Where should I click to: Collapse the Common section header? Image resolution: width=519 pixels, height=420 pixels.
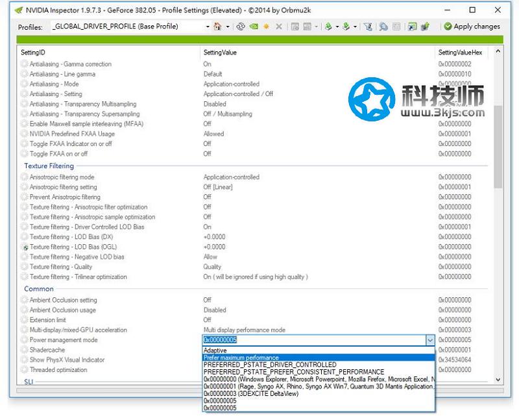(x=39, y=289)
